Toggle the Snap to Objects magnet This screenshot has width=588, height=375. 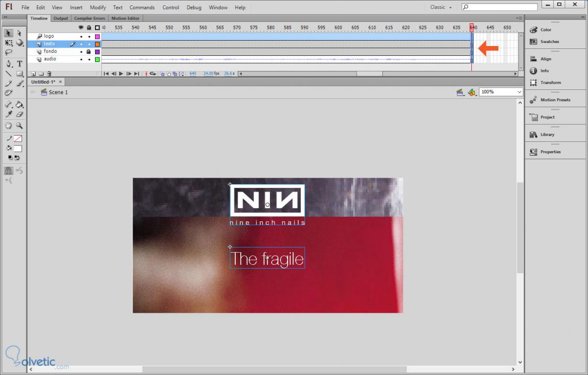click(x=8, y=170)
